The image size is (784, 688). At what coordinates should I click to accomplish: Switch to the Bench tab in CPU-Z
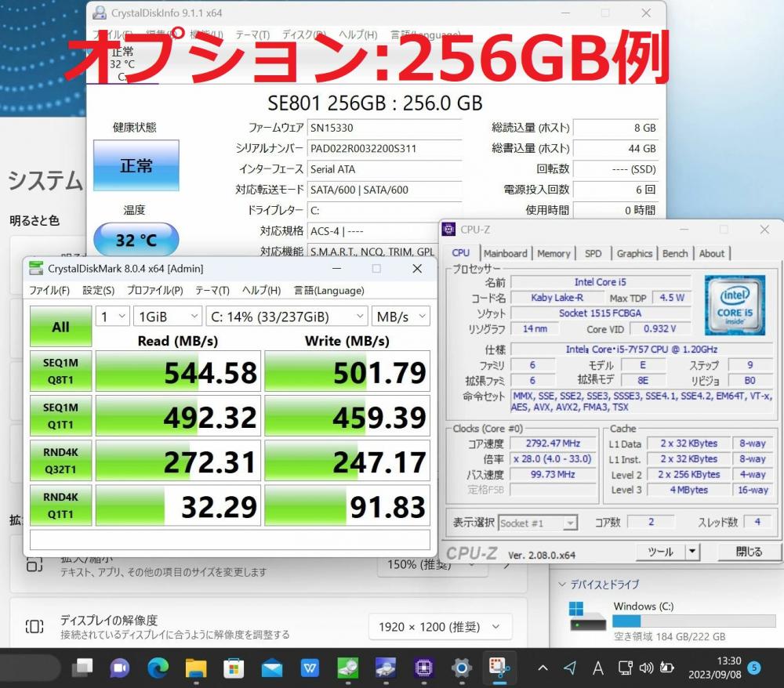click(x=675, y=253)
